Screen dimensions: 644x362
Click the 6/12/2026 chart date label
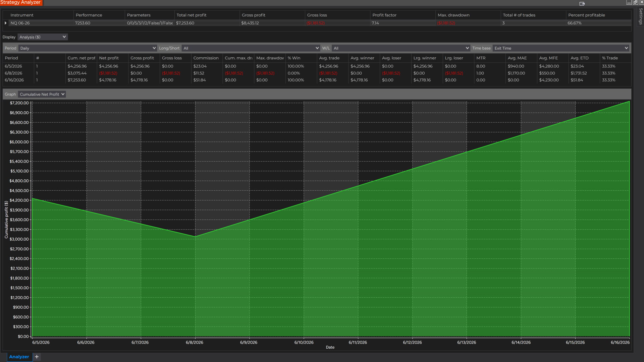coord(412,342)
